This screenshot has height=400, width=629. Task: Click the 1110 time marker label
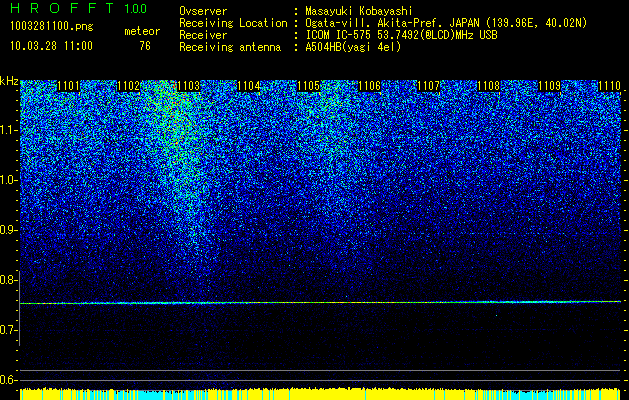click(609, 86)
